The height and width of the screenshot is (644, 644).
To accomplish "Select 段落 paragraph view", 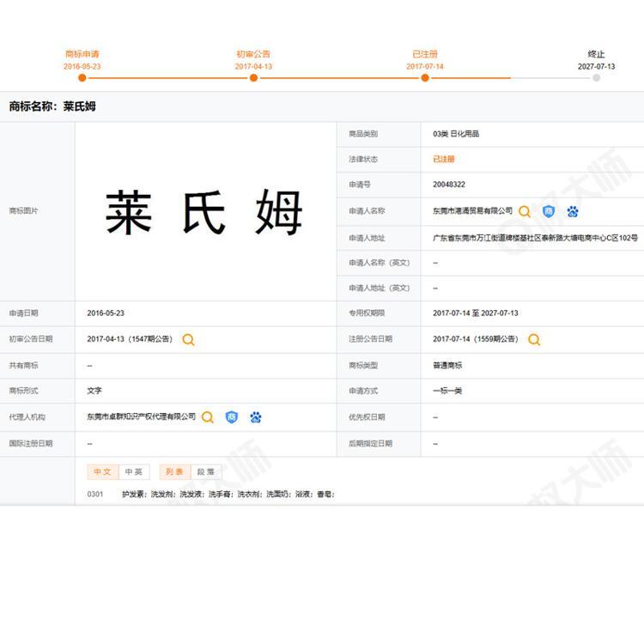I will [206, 472].
